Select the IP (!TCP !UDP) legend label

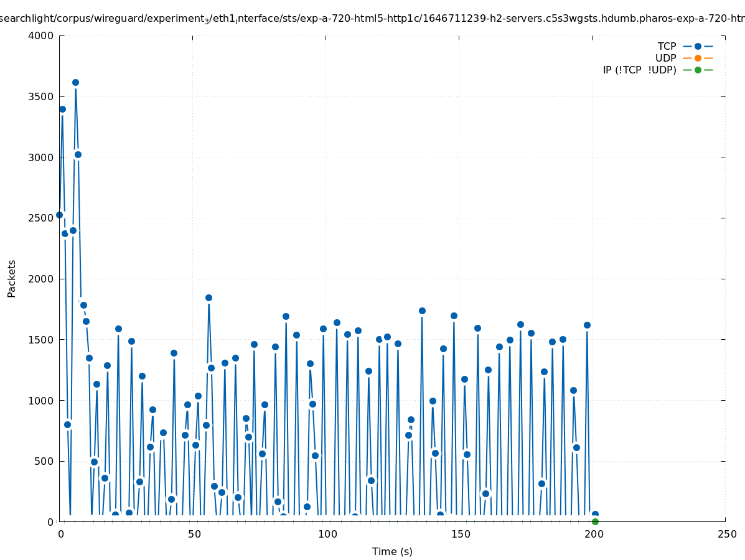point(639,70)
